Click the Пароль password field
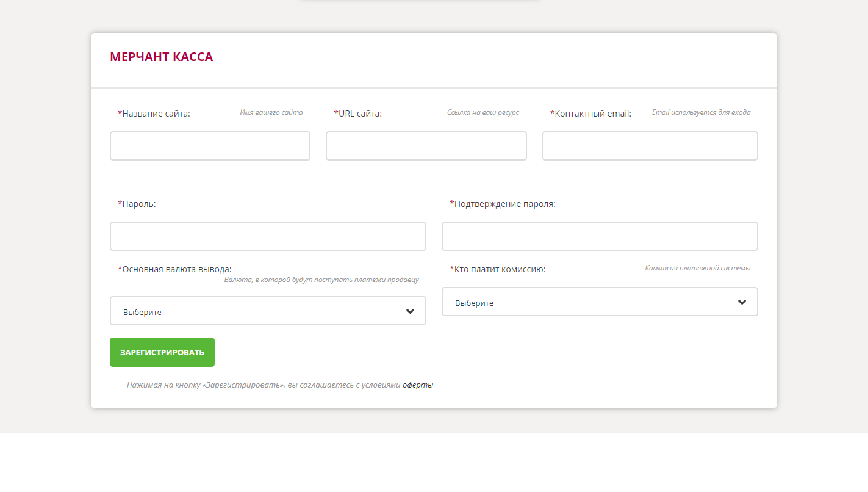Screen dimensions: 868x492 pos(268,236)
